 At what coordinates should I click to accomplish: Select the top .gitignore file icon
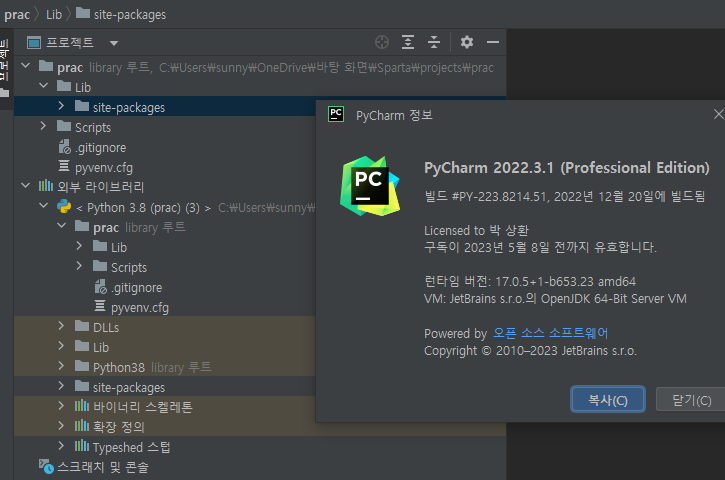(64, 147)
